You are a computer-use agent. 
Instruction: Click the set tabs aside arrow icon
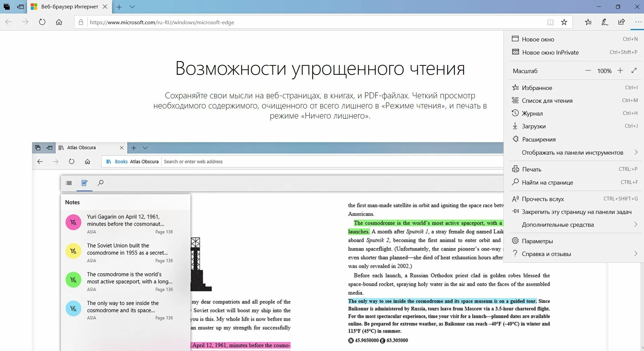click(x=20, y=7)
